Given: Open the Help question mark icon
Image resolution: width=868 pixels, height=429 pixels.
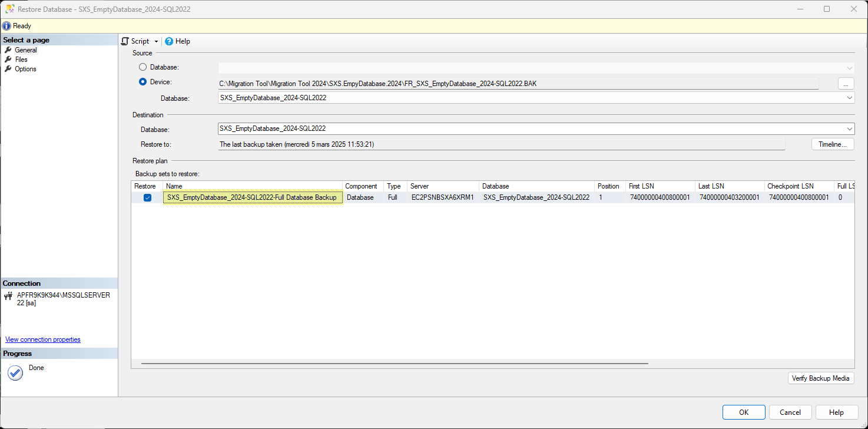Looking at the screenshot, I should 169,41.
